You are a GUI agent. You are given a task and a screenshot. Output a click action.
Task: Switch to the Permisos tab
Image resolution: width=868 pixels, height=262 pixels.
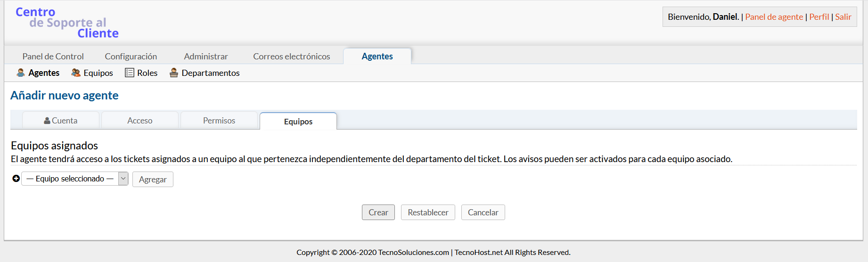(x=219, y=121)
